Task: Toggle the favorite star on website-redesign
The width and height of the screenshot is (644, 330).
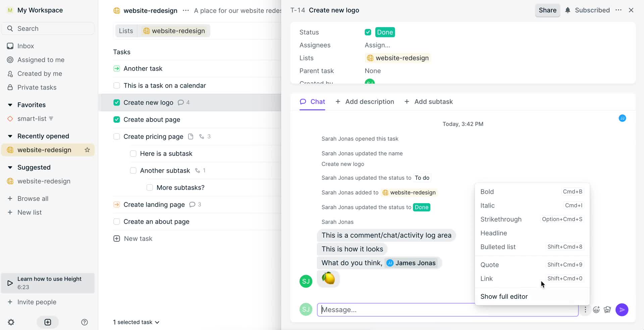Action: [87, 150]
